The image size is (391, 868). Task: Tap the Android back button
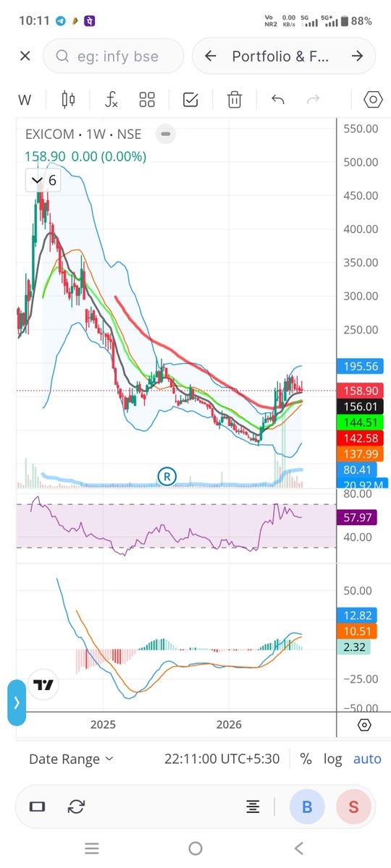click(x=298, y=848)
